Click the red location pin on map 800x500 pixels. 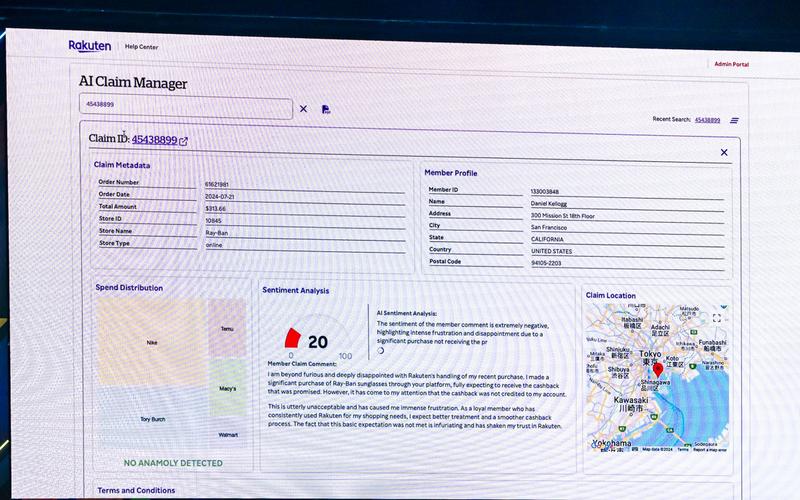[658, 370]
